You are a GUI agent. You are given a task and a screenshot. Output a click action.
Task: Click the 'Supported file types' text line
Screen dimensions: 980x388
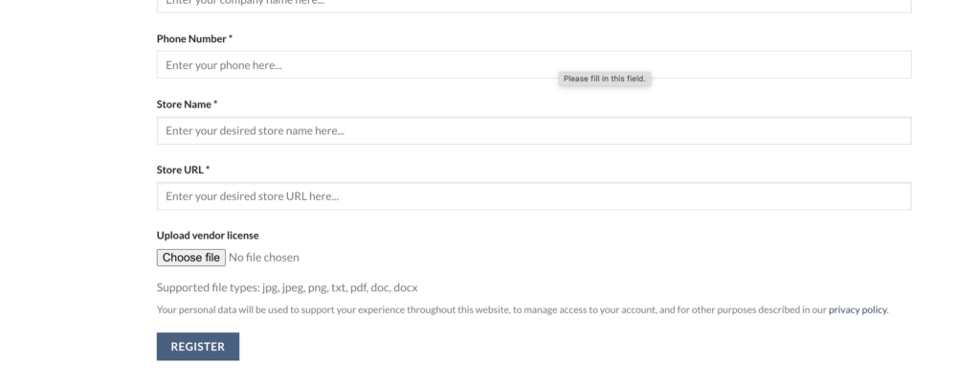287,287
